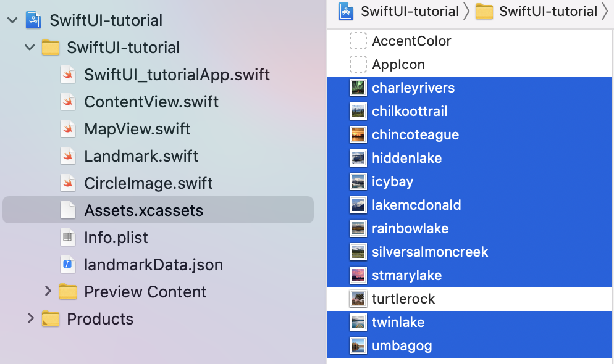The image size is (614, 364).
Task: Click the AccentColor color set placeholder icon
Action: (x=358, y=41)
